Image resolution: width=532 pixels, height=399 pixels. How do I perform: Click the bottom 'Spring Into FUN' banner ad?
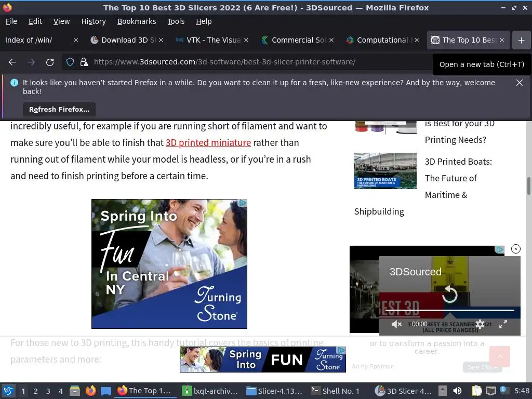pos(262,360)
